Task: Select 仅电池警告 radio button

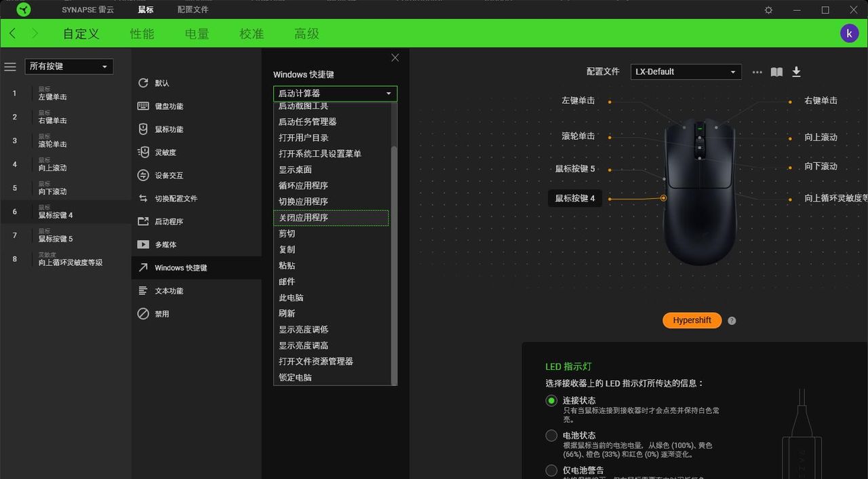Action: [551, 470]
